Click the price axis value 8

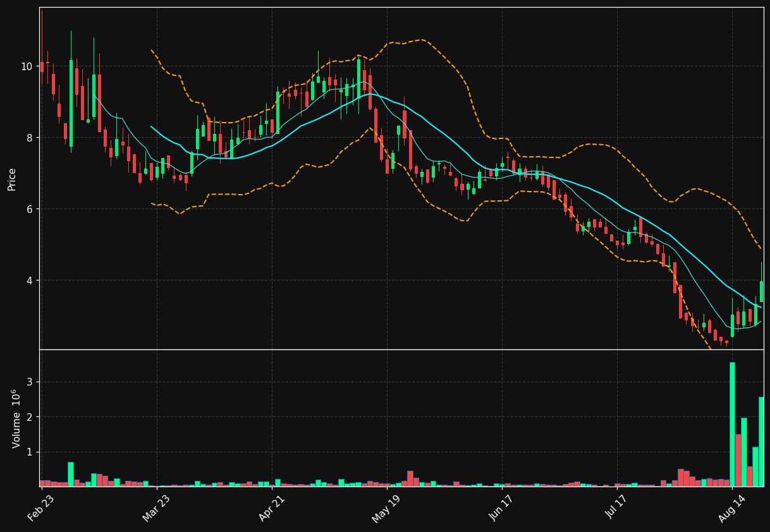tap(29, 138)
